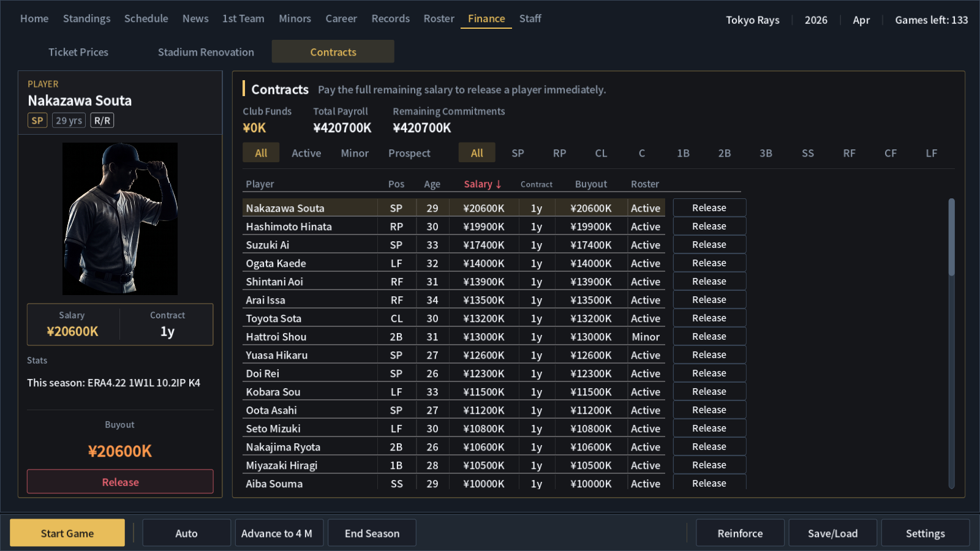Release Hattroi Shou from the table

709,337
